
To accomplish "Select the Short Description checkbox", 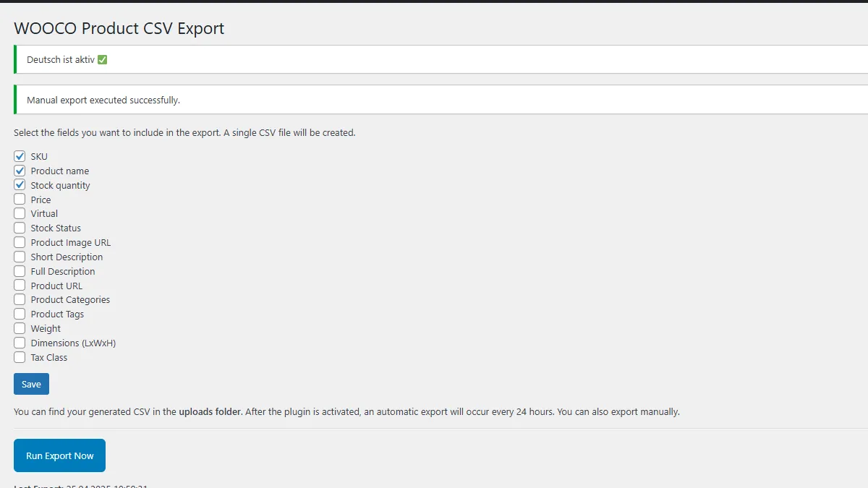I will point(20,257).
